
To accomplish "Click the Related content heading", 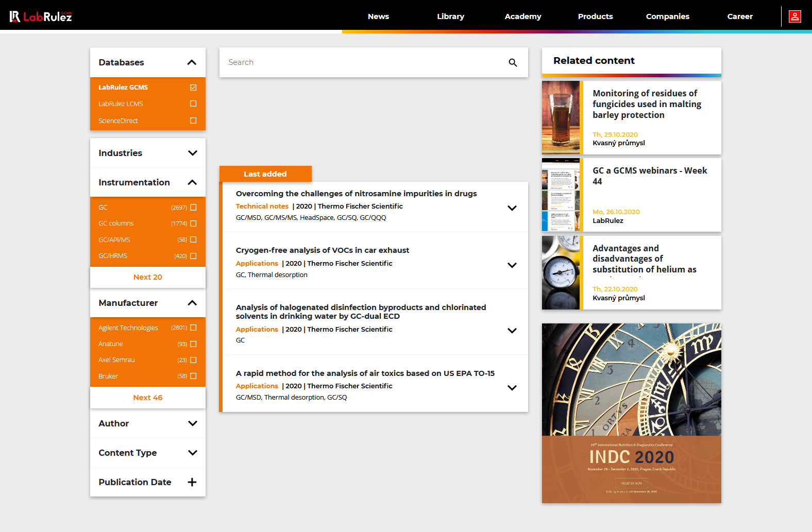I will click(x=594, y=61).
